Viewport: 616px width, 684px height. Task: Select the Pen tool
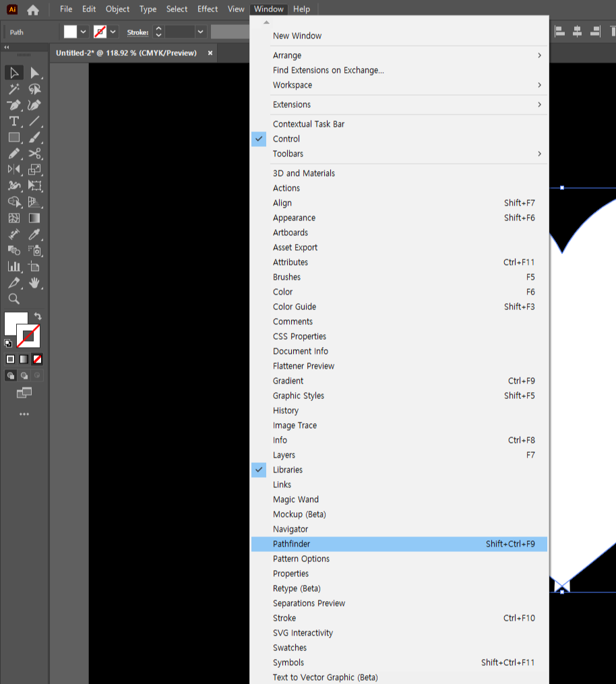click(x=14, y=105)
